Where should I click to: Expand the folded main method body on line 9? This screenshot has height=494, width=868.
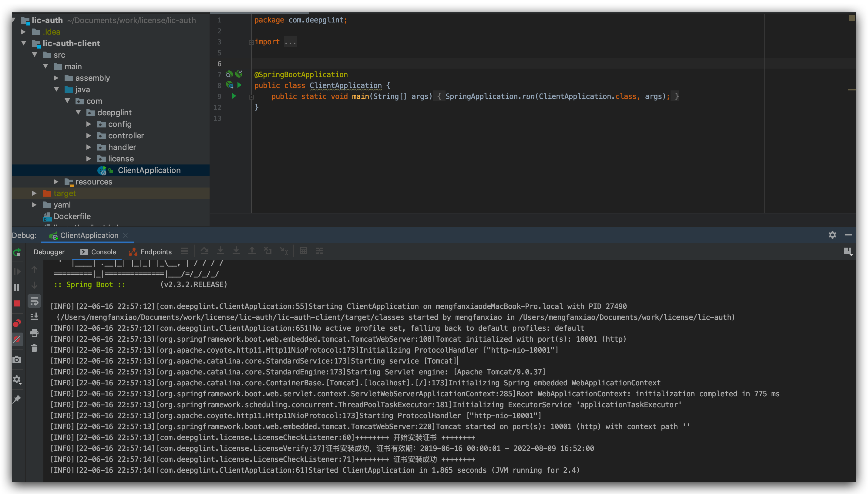point(252,97)
